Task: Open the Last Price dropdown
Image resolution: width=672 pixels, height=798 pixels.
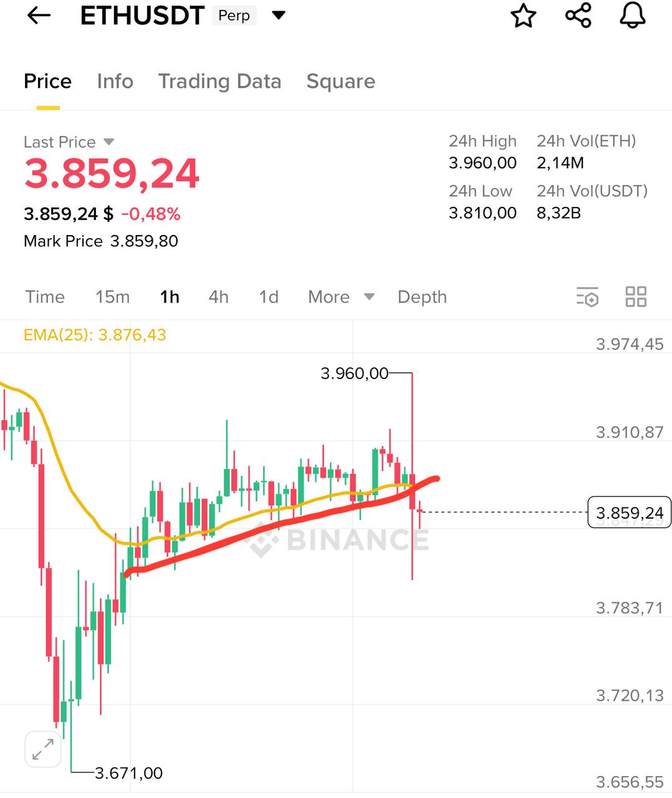Action: click(x=109, y=142)
